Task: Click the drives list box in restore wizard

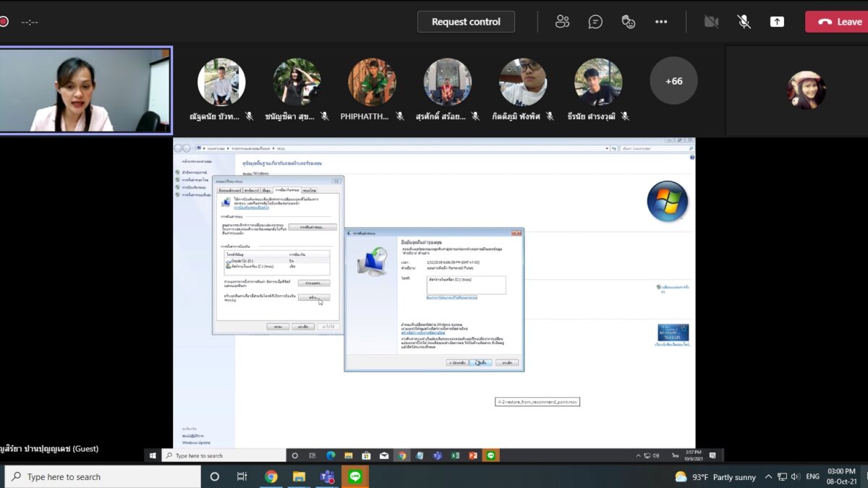Action: coord(466,285)
